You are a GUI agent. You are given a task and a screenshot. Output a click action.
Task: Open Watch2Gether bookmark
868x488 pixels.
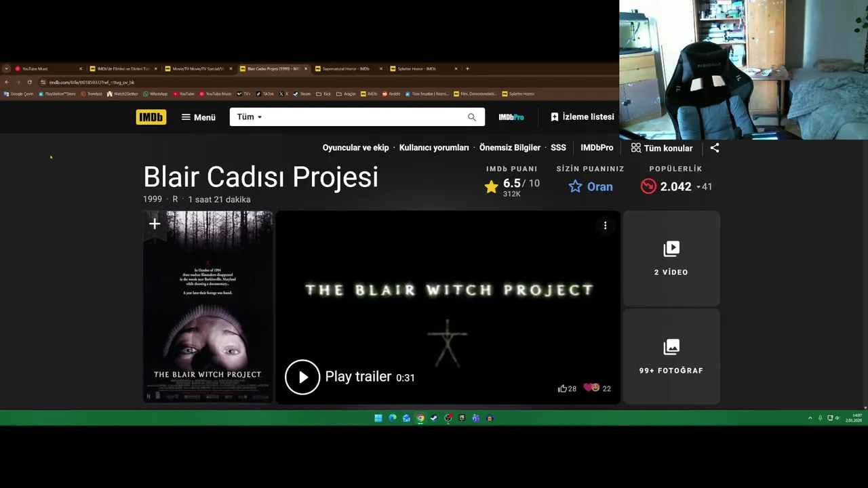pyautogui.click(x=123, y=94)
